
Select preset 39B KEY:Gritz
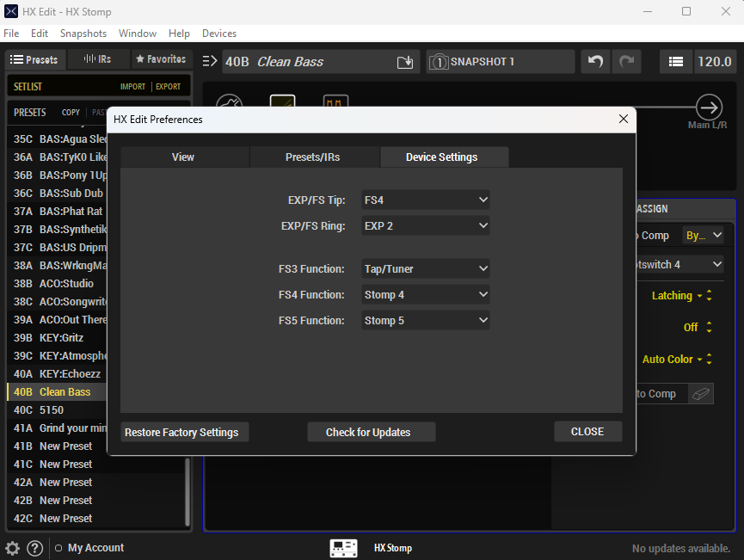coord(57,338)
